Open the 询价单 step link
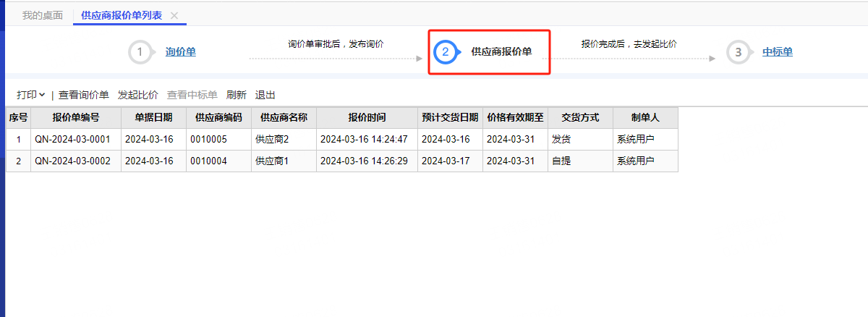This screenshot has height=317, width=868. (180, 52)
